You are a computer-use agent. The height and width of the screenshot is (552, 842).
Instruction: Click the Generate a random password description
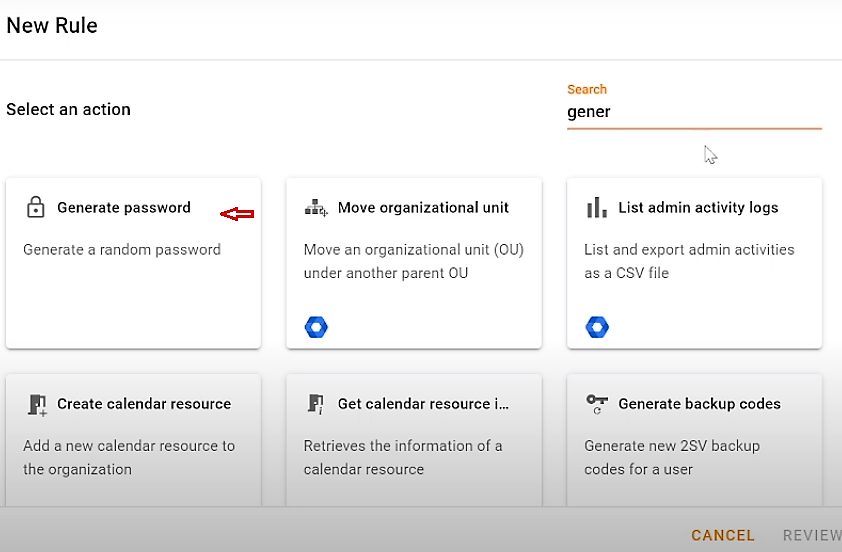[122, 250]
